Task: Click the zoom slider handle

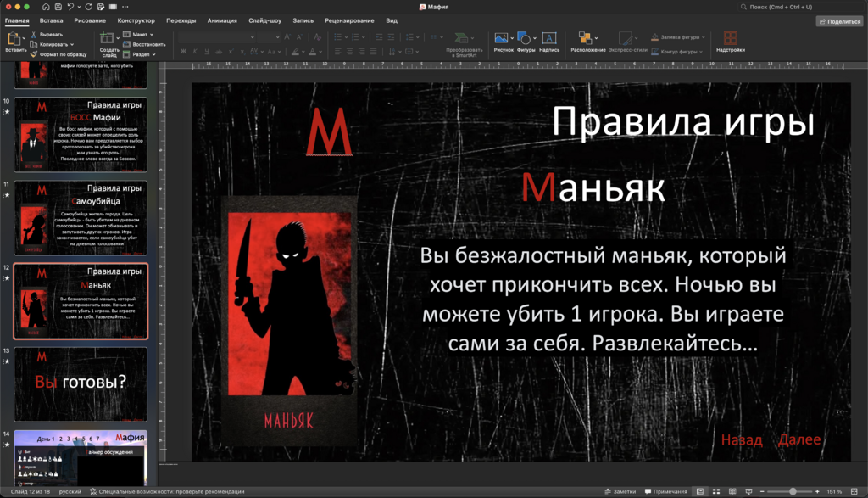Action: (x=793, y=491)
